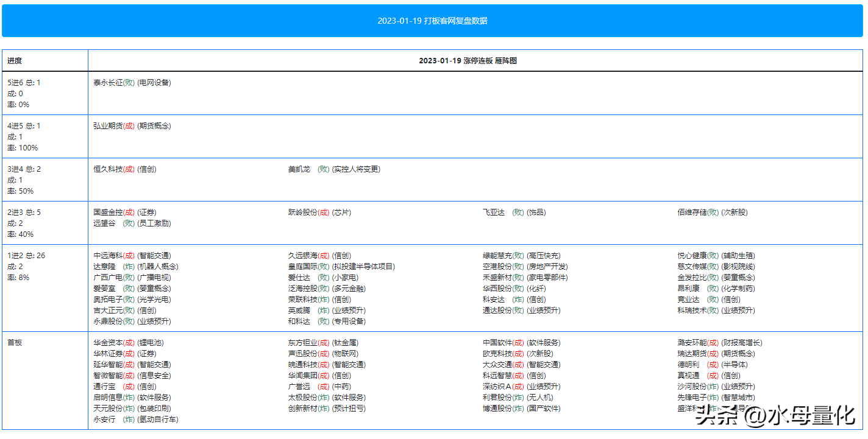Select the 进度 column header
Screen dimensions: 868x439
point(15,61)
